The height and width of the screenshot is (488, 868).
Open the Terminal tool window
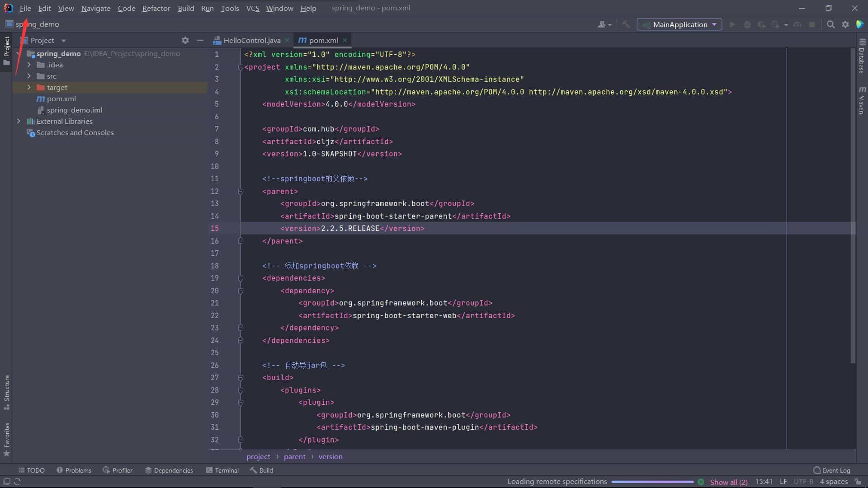pos(222,470)
